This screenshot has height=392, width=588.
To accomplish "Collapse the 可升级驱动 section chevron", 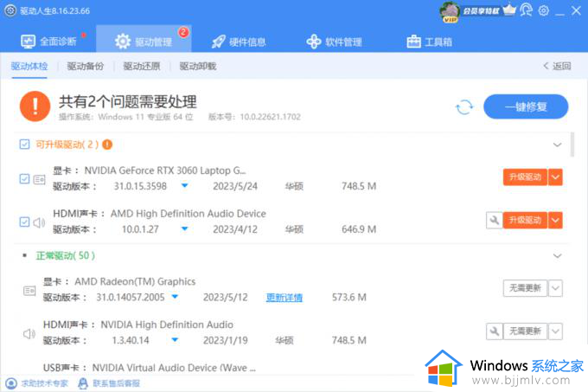I will click(557, 145).
